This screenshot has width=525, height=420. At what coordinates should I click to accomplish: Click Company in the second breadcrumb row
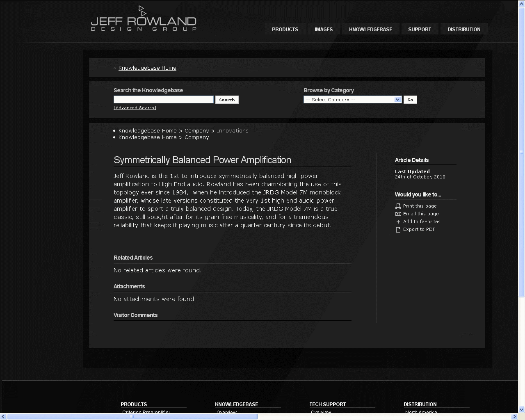[197, 137]
